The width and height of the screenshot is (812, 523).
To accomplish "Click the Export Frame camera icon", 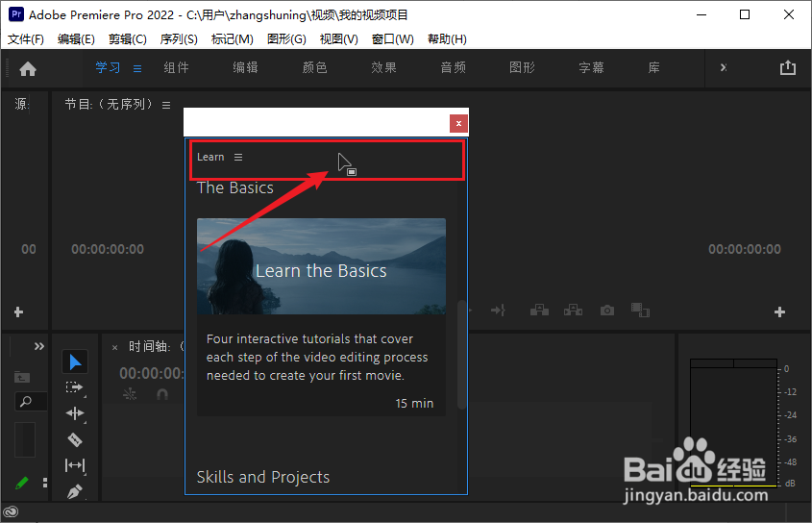I will 607,311.
